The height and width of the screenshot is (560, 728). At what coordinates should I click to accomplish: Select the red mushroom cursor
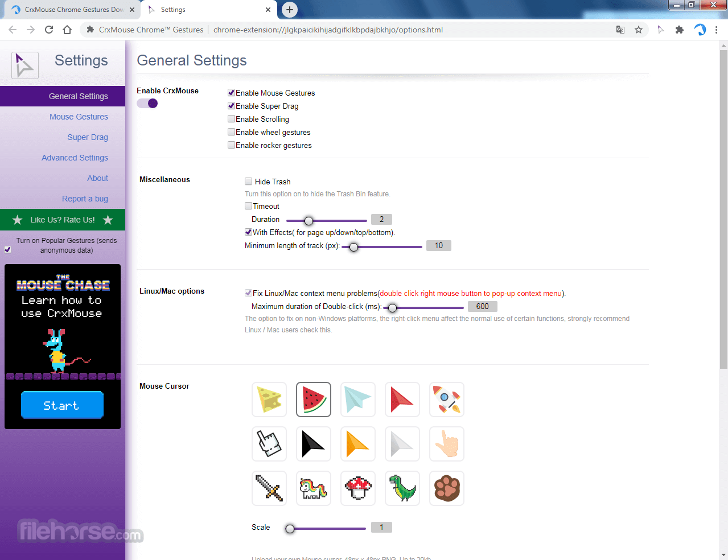pos(358,488)
